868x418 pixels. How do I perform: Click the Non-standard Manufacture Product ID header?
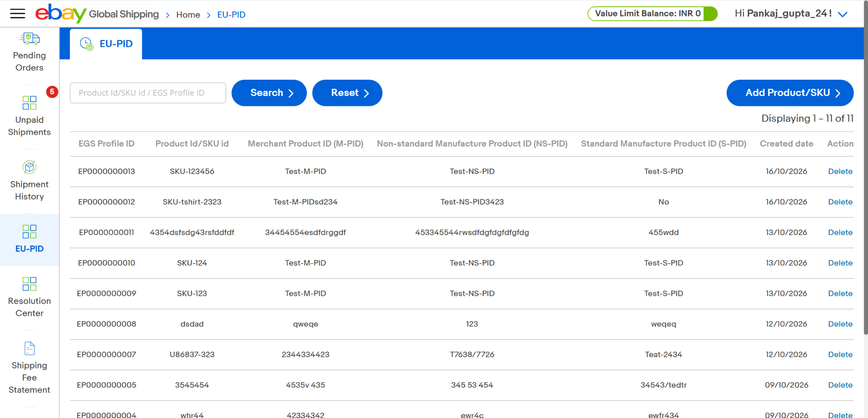click(472, 144)
